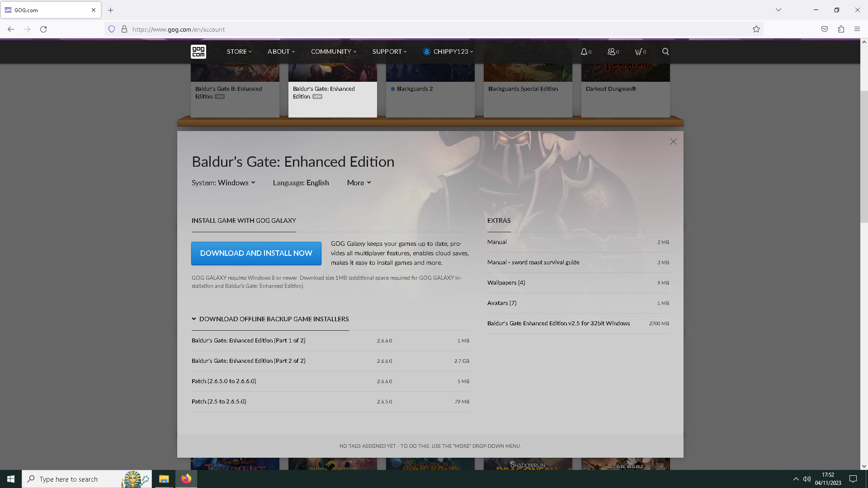Open the COMMUNITY dropdown menu
868x488 pixels.
pos(334,52)
